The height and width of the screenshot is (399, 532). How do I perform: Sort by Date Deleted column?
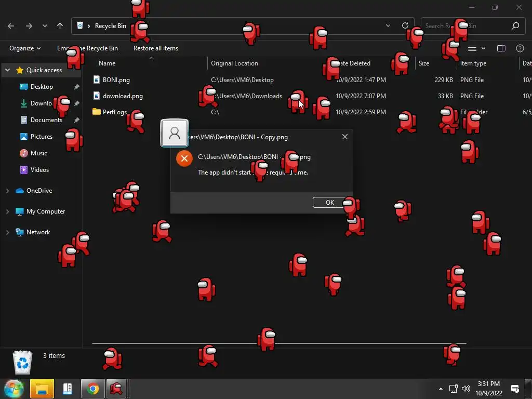click(x=353, y=63)
